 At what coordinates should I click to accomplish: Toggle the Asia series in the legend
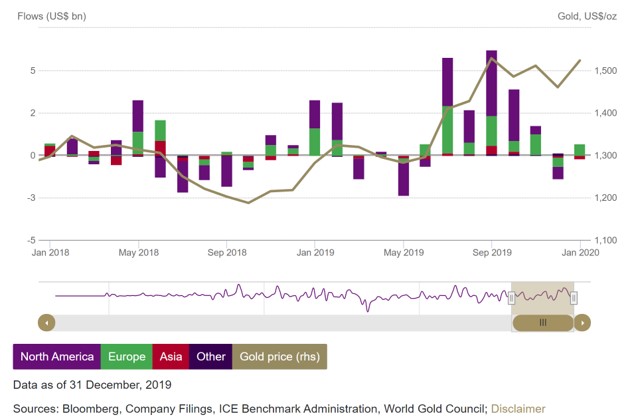171,356
